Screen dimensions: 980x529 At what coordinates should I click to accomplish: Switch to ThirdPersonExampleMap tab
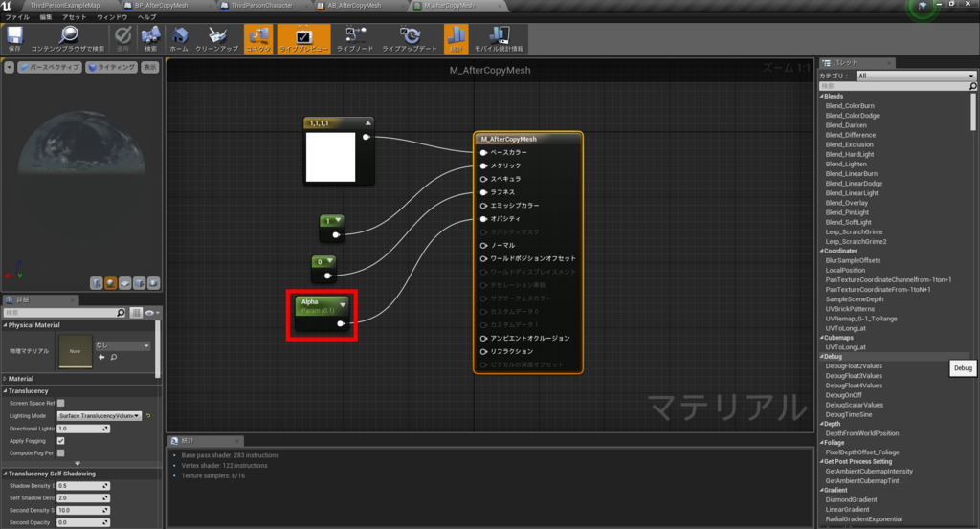click(x=65, y=6)
